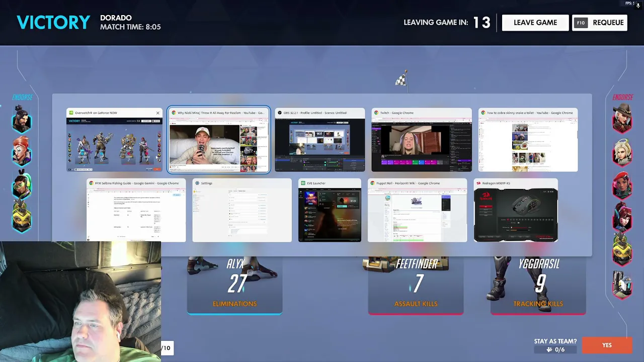
Task: Select YGGDRASIL's 9 tracking kills card
Action: (x=538, y=286)
